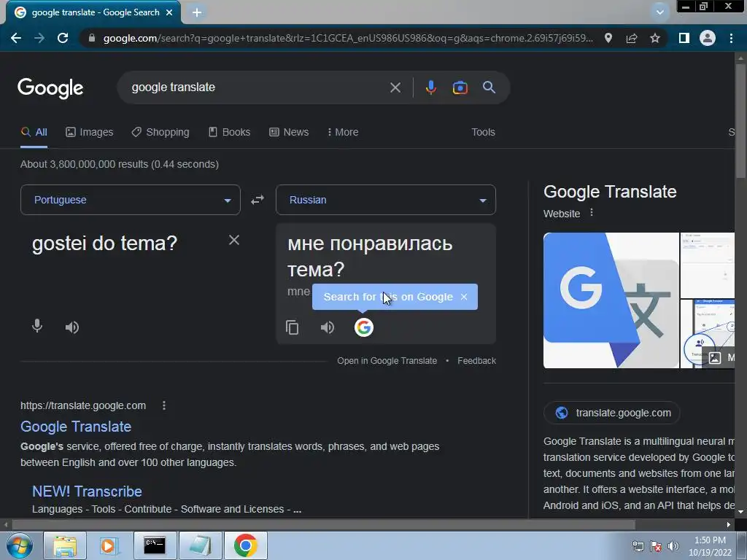
Task: Click the Google Translate logo thumbnail
Action: (x=611, y=300)
